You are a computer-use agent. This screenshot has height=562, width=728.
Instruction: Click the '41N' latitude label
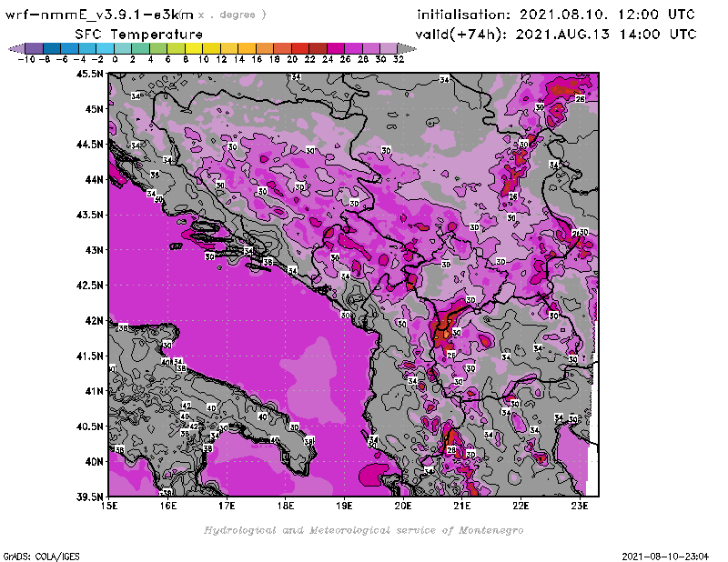click(x=94, y=391)
